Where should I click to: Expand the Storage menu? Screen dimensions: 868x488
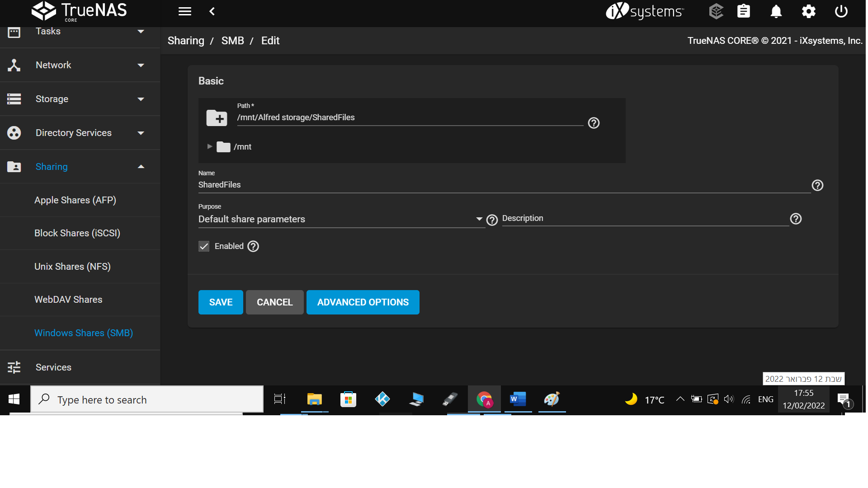pyautogui.click(x=80, y=99)
